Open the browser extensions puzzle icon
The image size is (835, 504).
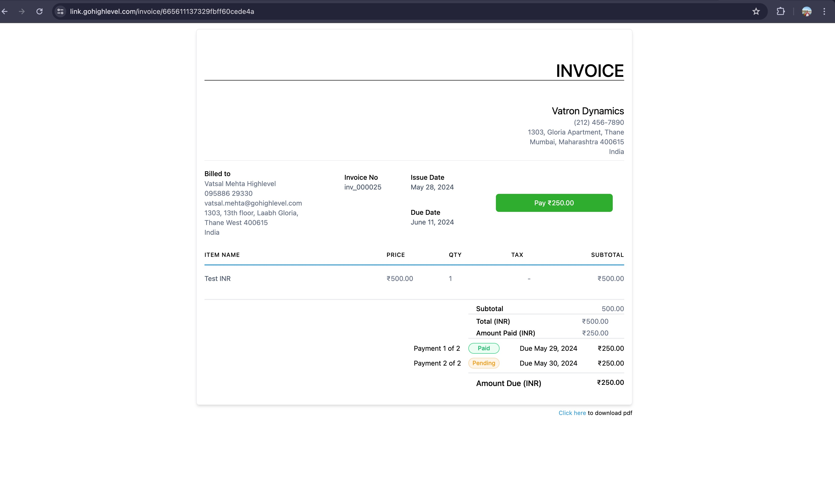click(780, 11)
